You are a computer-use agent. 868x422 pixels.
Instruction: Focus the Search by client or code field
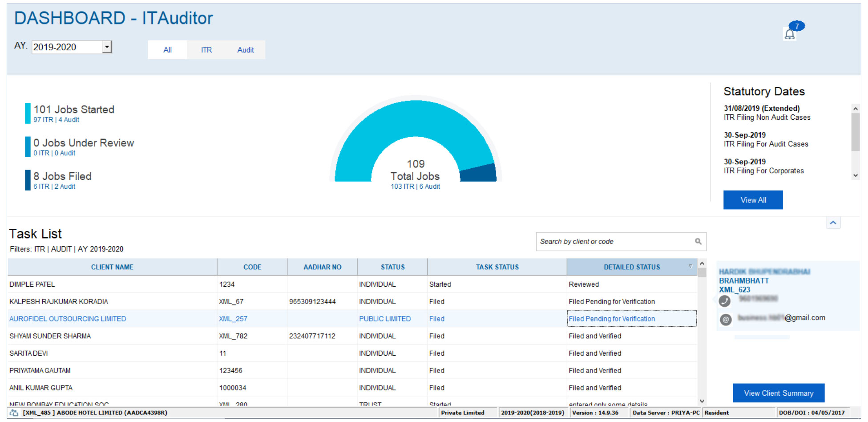pos(614,241)
